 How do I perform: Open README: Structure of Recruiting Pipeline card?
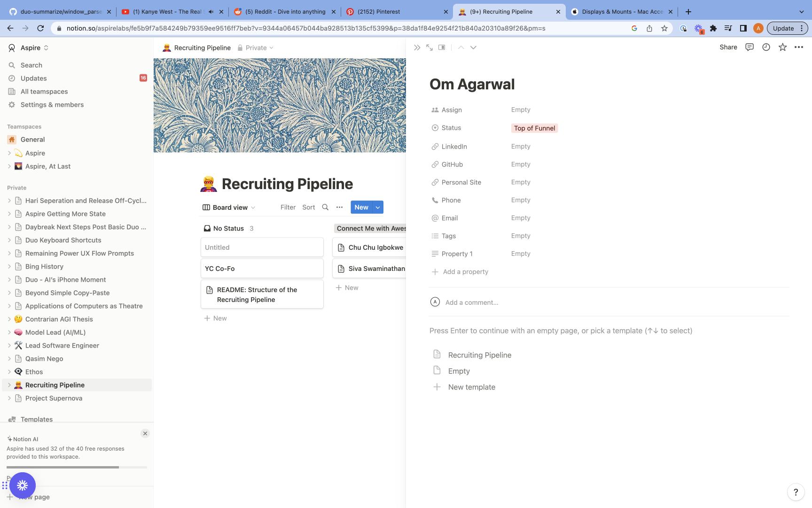click(262, 294)
